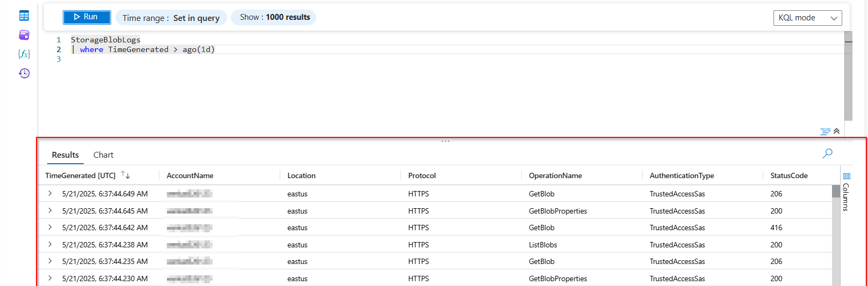The image size is (868, 286).
Task: Open the Functions fx sidebar icon
Action: click(24, 54)
